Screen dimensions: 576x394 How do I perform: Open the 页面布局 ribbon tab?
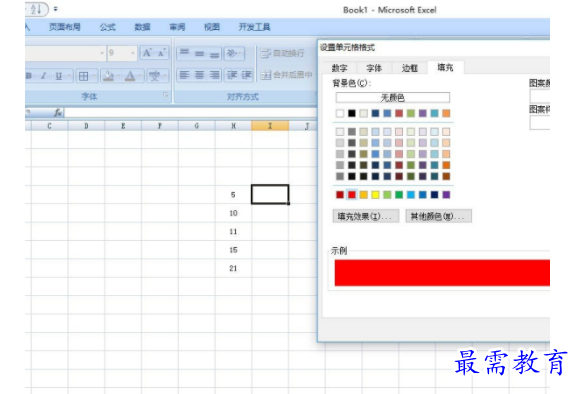[65, 27]
